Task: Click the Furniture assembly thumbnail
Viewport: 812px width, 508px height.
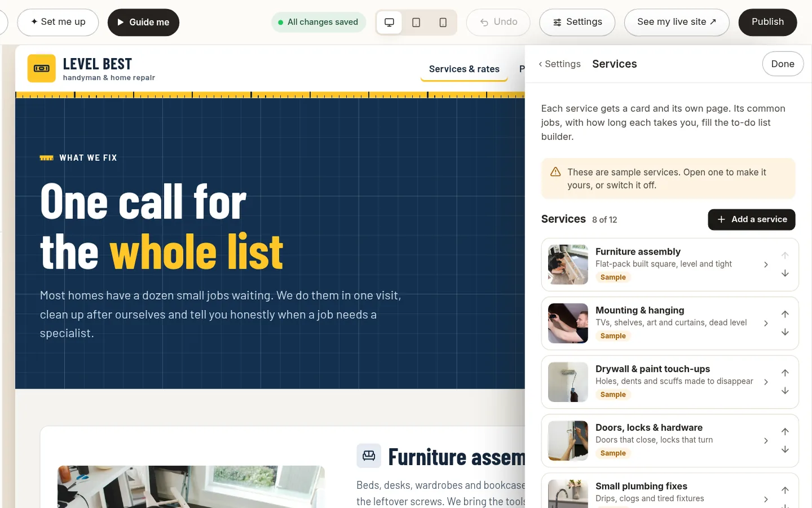Action: (568, 265)
